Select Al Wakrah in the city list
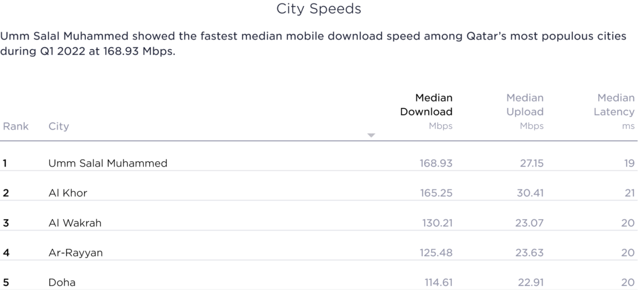The width and height of the screenshot is (644, 292). (75, 223)
